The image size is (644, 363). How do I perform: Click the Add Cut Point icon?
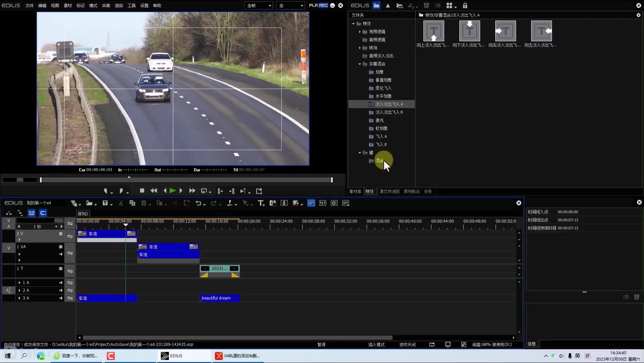[230, 203]
